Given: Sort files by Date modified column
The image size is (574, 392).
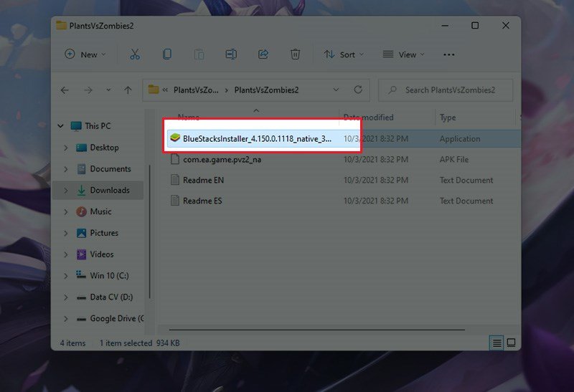Looking at the screenshot, I should [x=368, y=118].
